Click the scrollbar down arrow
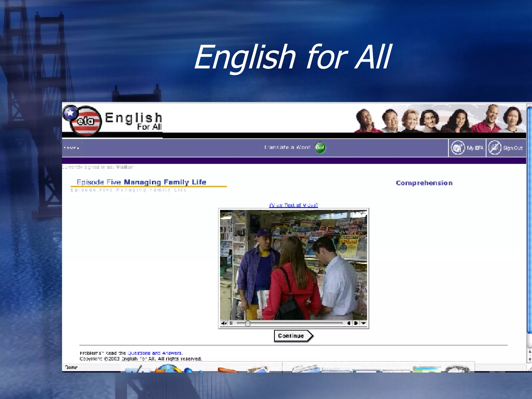This screenshot has height=399, width=532. pyautogui.click(x=530, y=360)
